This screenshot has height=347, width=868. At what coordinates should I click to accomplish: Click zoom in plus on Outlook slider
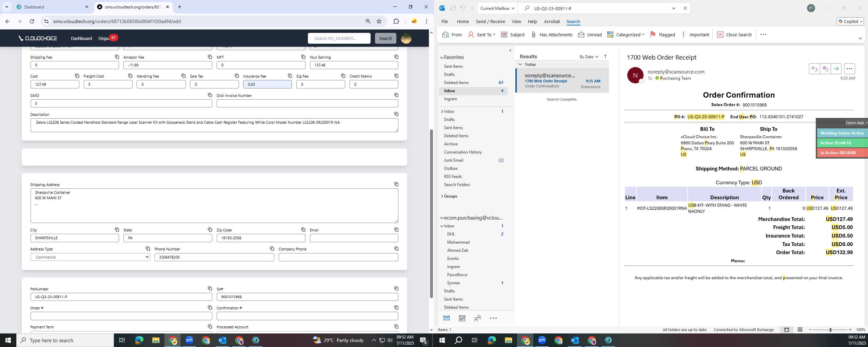coord(850,330)
